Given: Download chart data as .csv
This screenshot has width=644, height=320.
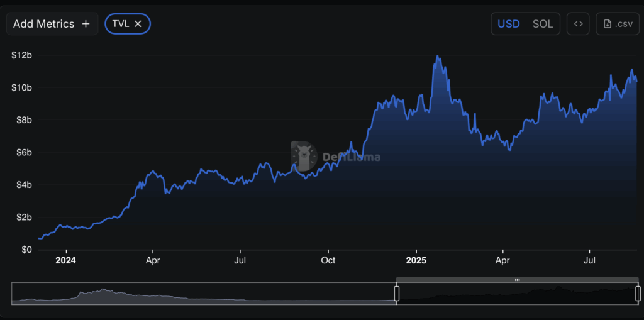Looking at the screenshot, I should click(618, 24).
